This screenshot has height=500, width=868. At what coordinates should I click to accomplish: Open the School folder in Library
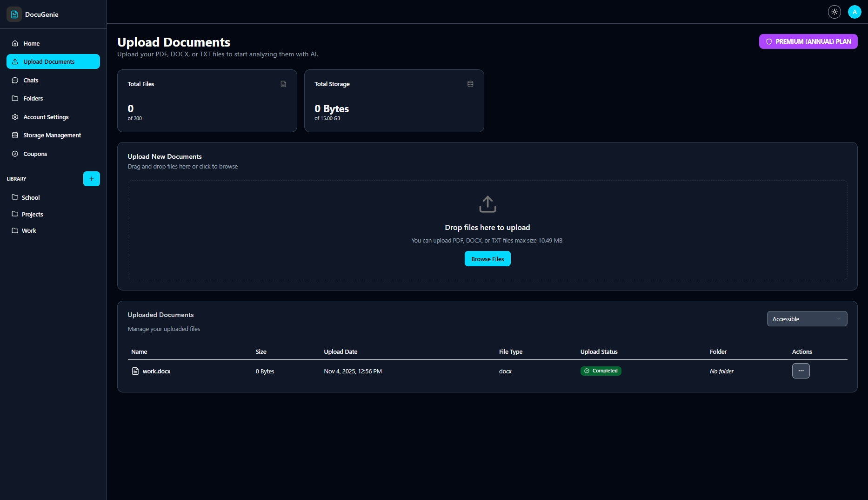31,197
